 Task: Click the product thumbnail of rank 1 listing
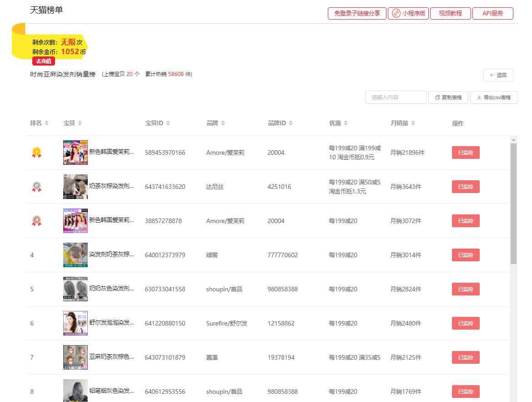(x=75, y=153)
